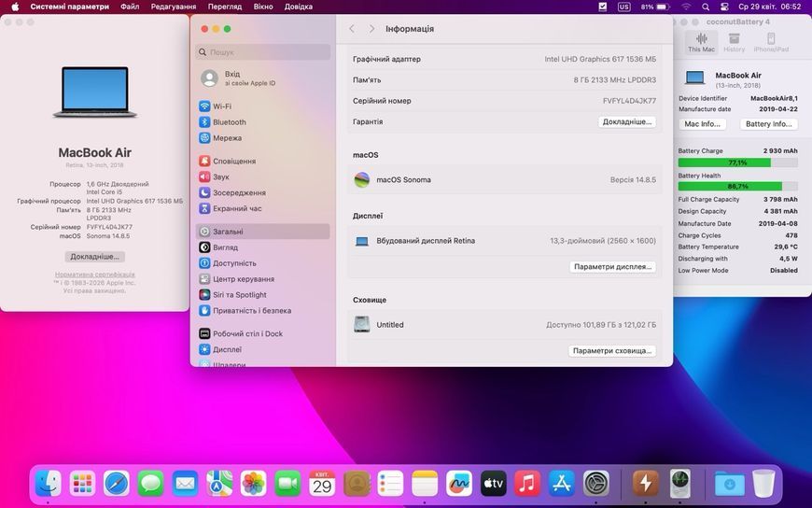Click Battery Charge 77,1% bar

[737, 162]
